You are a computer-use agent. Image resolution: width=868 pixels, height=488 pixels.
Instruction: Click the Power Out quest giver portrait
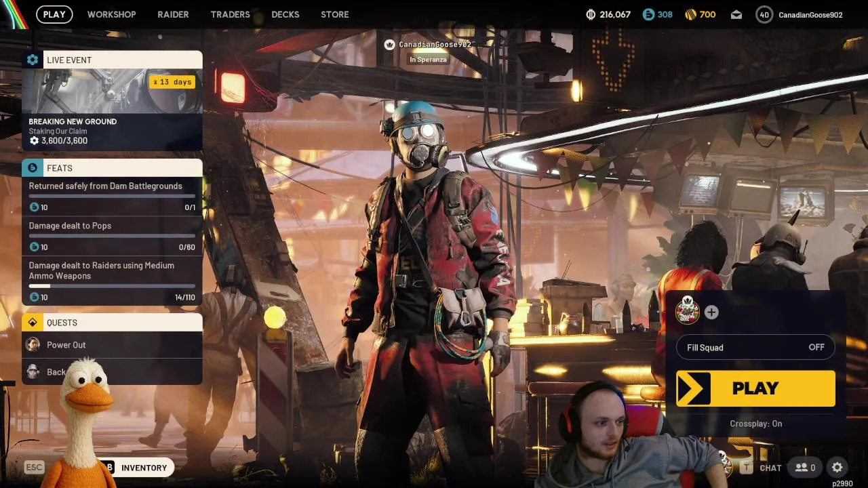pyautogui.click(x=33, y=344)
